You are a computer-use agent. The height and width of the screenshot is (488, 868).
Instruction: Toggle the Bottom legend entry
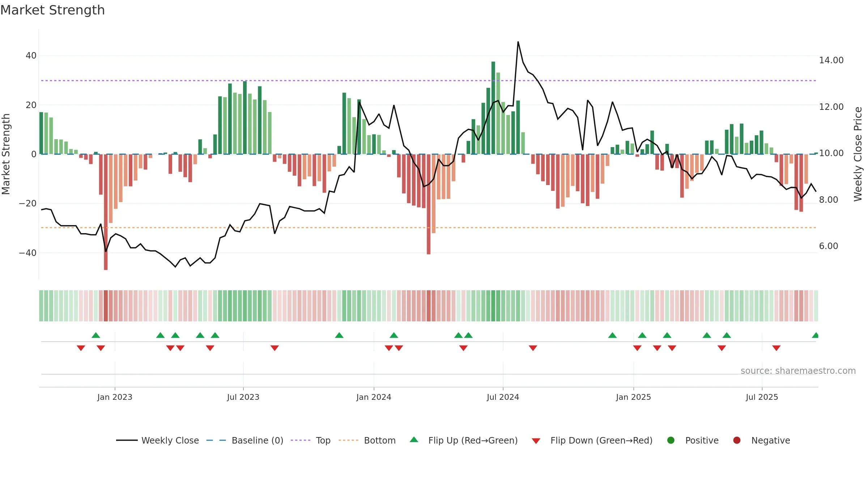tap(367, 440)
